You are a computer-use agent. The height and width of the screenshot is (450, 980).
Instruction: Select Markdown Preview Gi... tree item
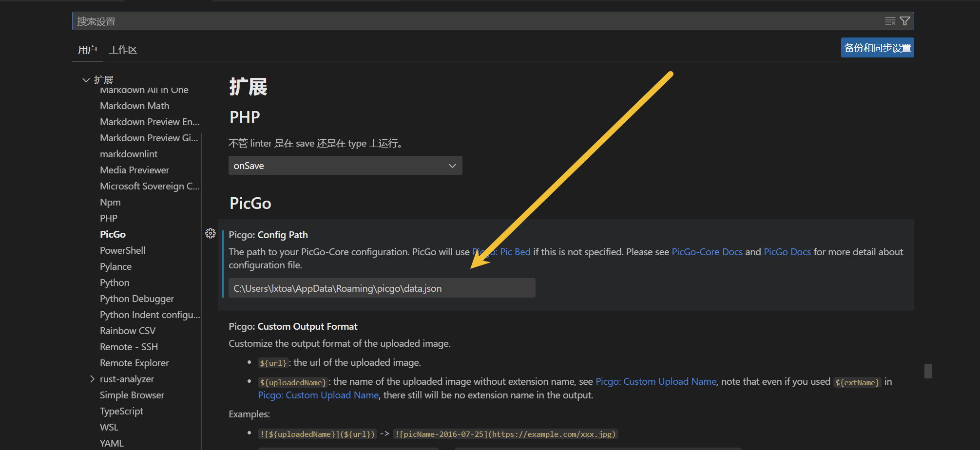149,138
